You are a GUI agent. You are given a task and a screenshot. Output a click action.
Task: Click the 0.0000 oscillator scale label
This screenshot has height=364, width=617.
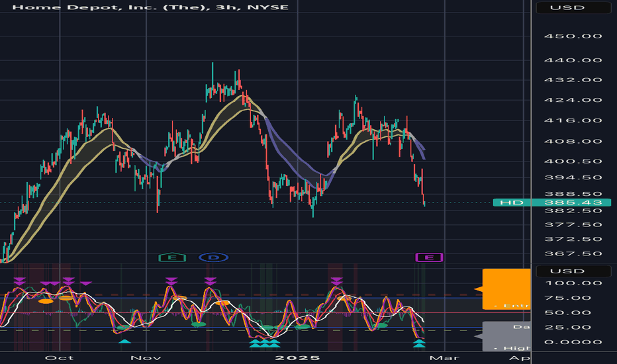tap(573, 342)
